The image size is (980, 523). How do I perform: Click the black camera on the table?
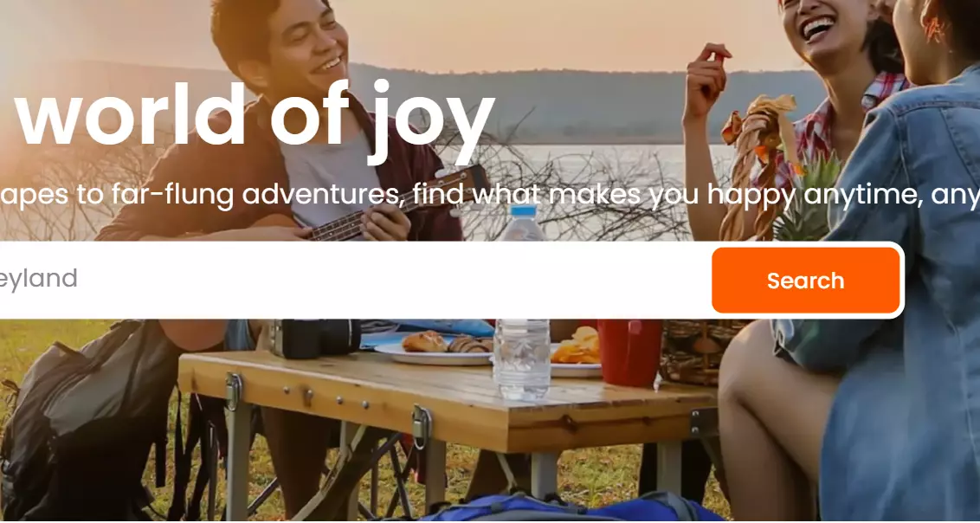point(316,338)
